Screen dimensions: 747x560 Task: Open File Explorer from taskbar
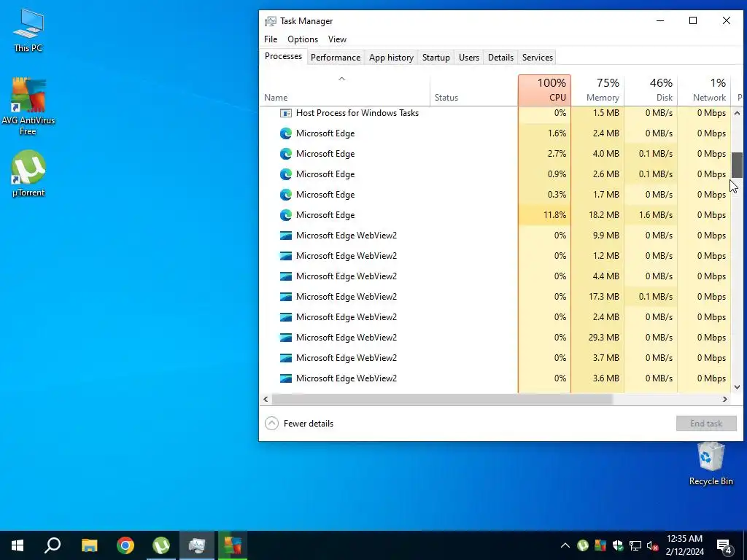(x=89, y=545)
